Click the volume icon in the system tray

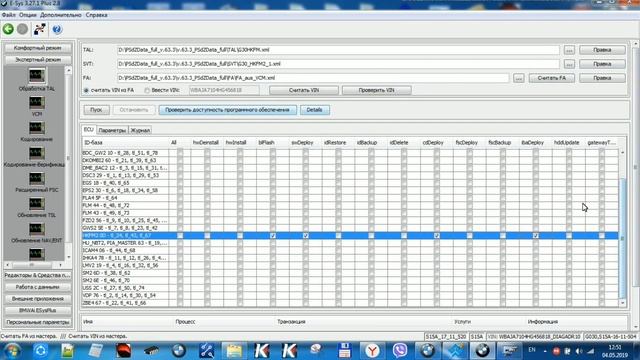tap(579, 351)
